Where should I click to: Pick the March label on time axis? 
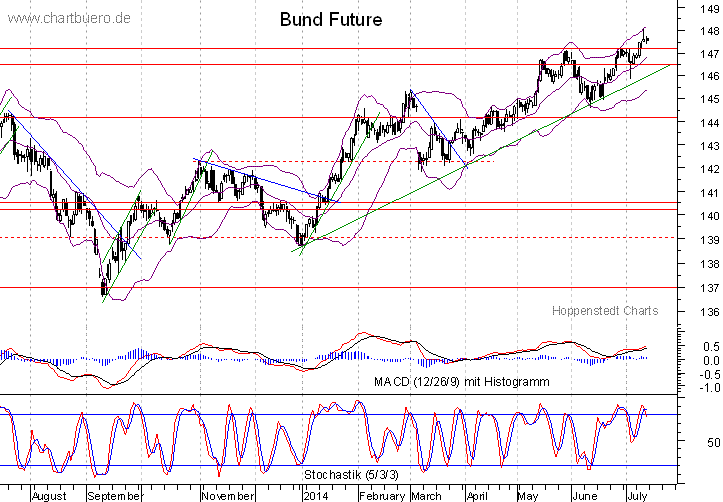click(425, 494)
